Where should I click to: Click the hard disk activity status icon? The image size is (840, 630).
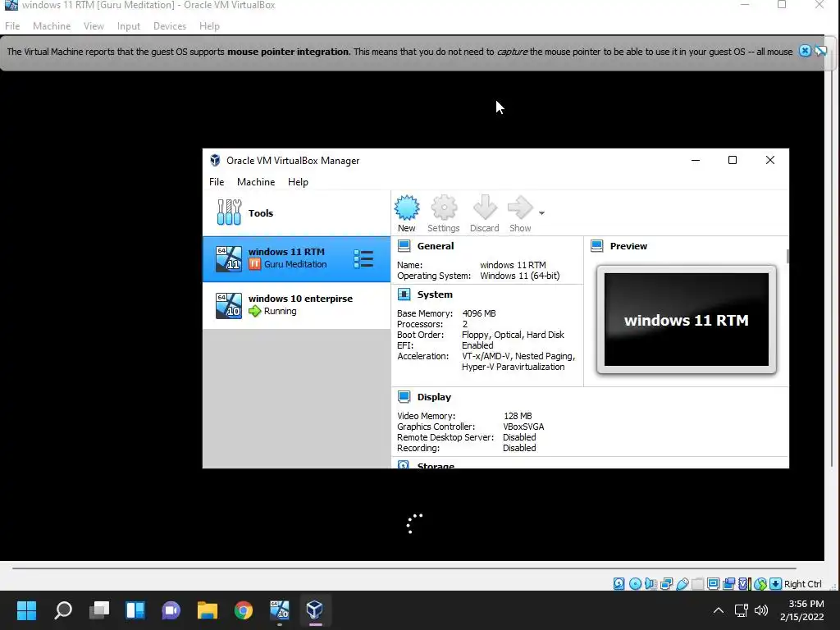619,584
